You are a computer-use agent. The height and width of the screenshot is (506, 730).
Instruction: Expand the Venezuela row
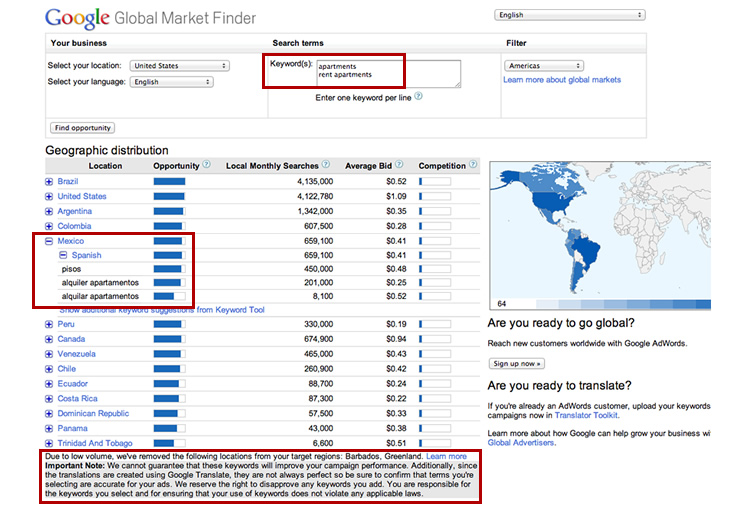click(x=49, y=354)
